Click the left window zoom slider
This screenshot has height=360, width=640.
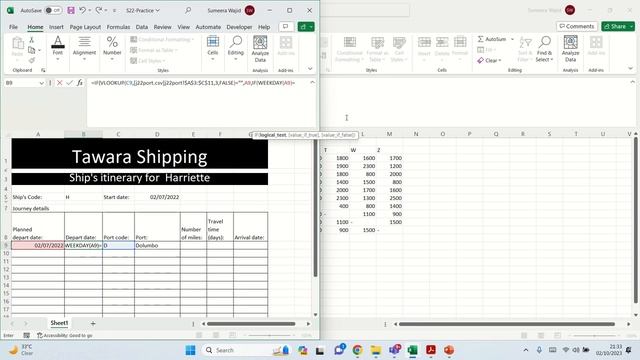[x=269, y=336]
